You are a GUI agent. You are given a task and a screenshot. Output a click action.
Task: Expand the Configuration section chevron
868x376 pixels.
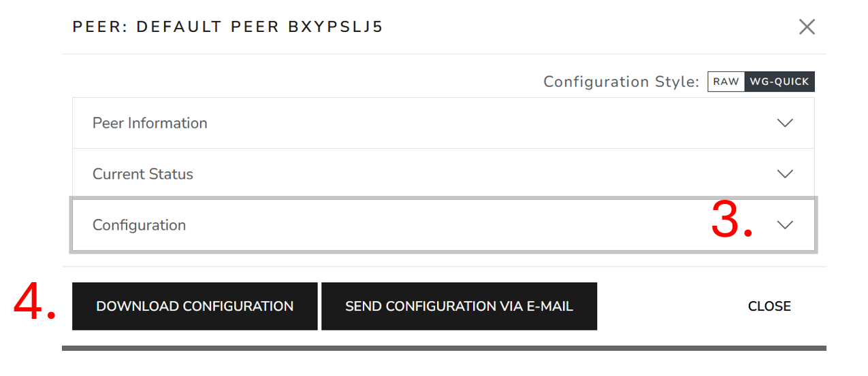(785, 225)
